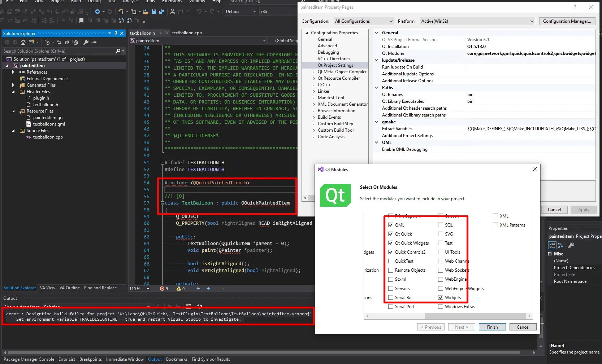Click the Open File folder icon in toolbar
The image size is (602, 364).
tap(146, 12)
